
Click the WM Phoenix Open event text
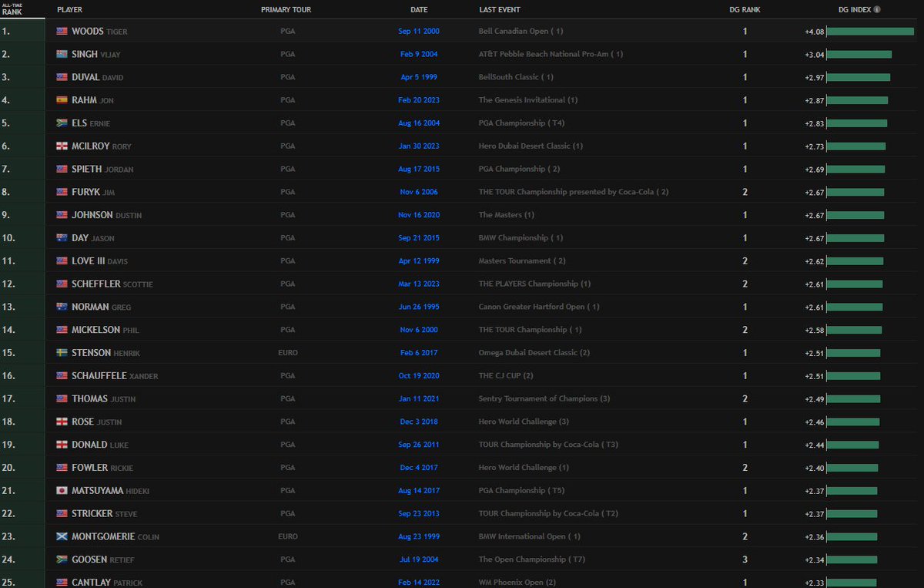[x=517, y=583]
